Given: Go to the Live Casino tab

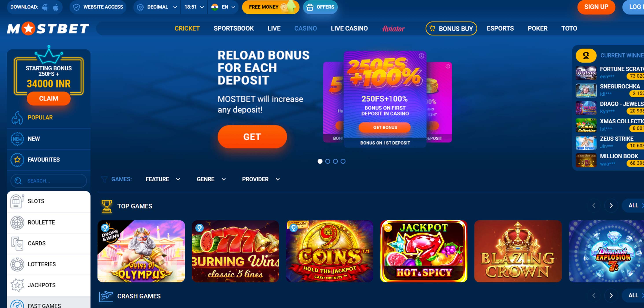Looking at the screenshot, I should pyautogui.click(x=349, y=28).
